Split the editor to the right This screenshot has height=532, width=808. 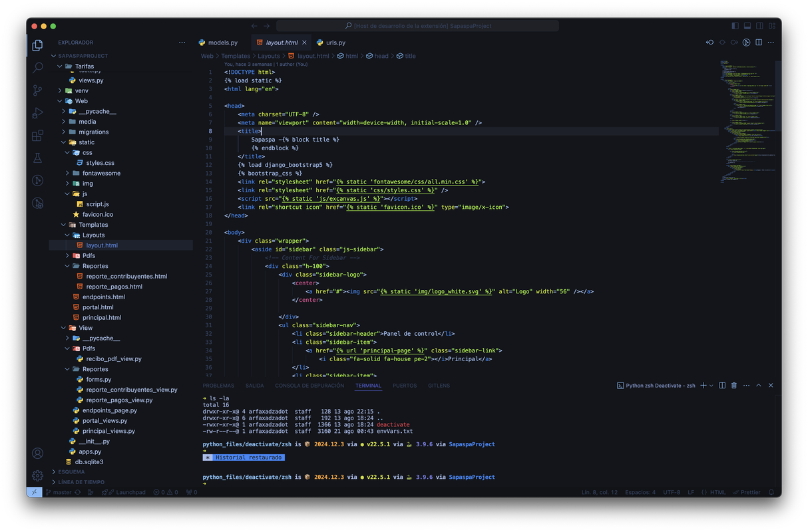(759, 43)
